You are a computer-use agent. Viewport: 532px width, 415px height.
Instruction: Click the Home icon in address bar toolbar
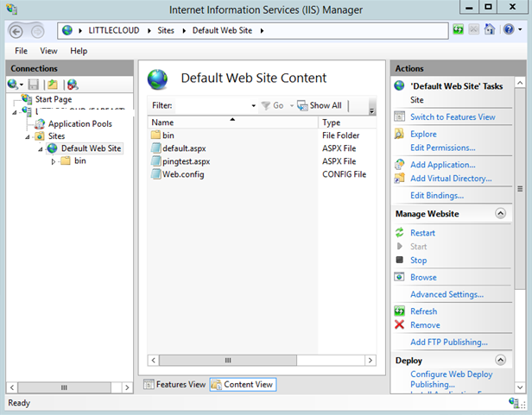(x=490, y=30)
